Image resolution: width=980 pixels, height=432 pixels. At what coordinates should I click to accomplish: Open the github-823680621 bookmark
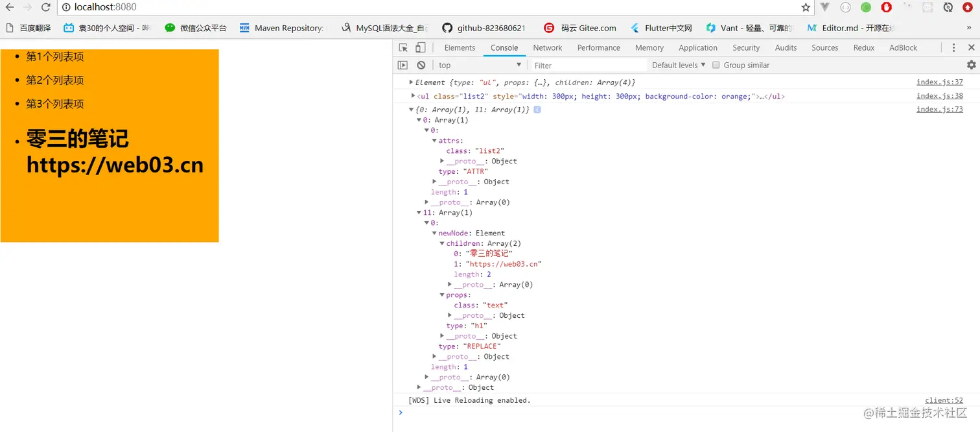click(x=484, y=28)
